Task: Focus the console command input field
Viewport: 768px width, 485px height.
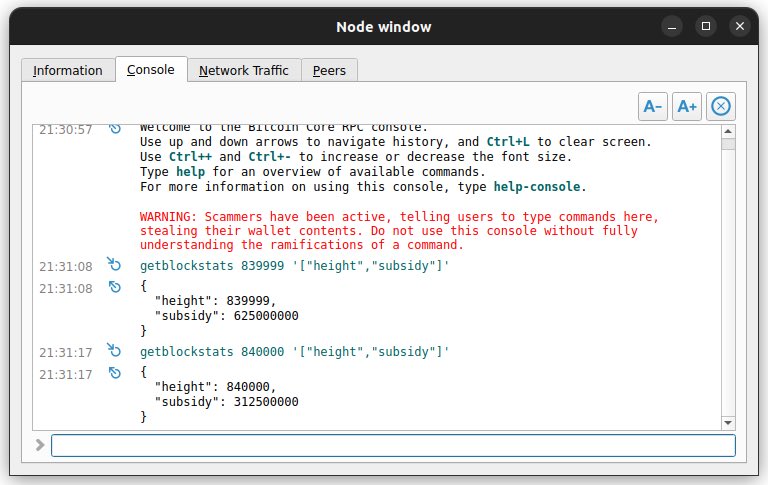Action: click(393, 445)
